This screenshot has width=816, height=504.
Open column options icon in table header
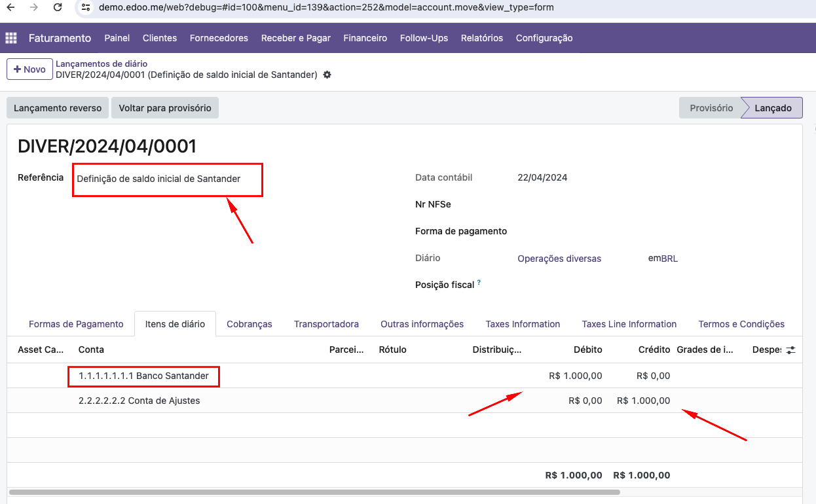coord(791,350)
